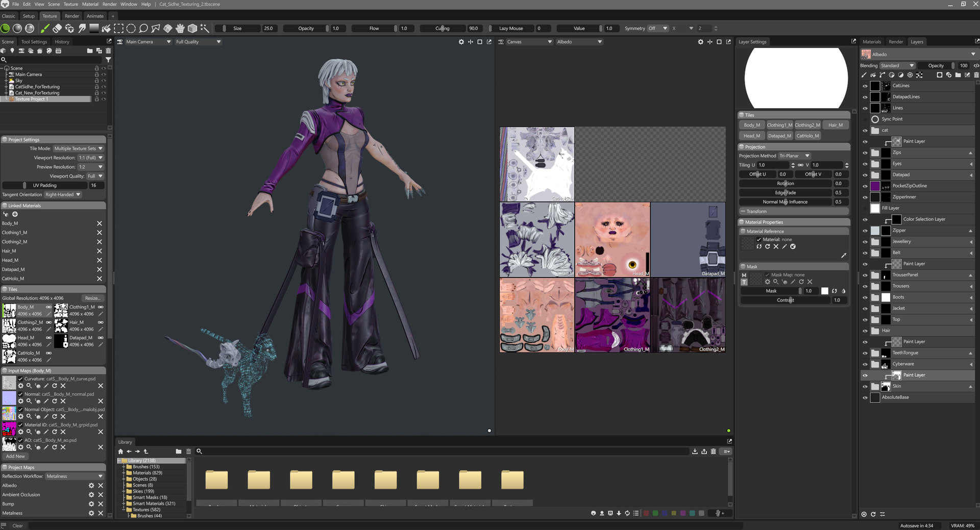The image size is (980, 530).
Task: Delete layer using layers trash icon
Action: (x=976, y=75)
